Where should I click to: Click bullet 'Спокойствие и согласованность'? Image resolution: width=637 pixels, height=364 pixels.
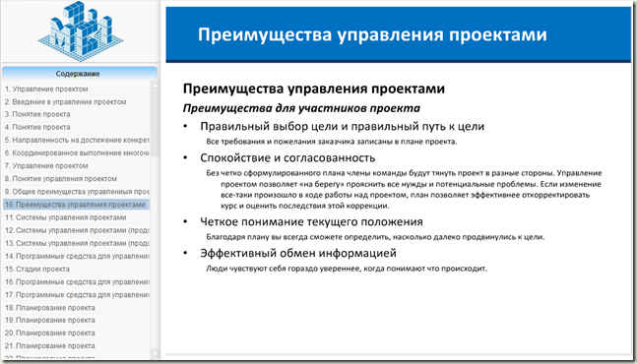tap(287, 157)
